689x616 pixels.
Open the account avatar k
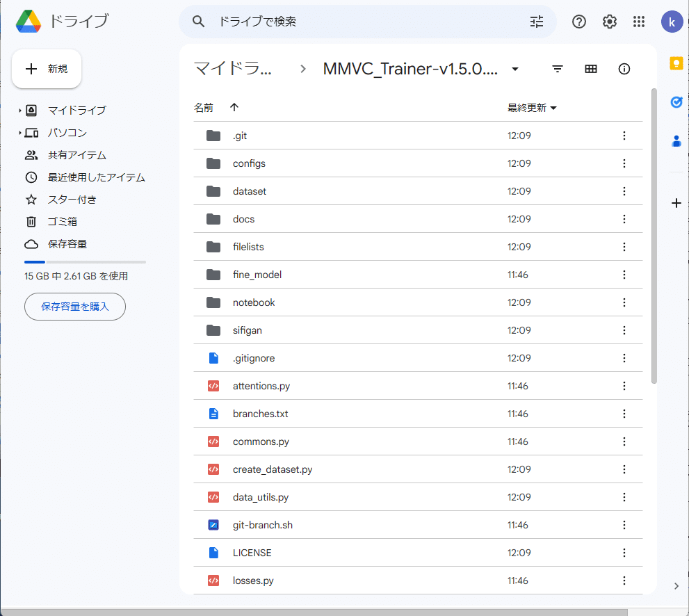pyautogui.click(x=672, y=22)
